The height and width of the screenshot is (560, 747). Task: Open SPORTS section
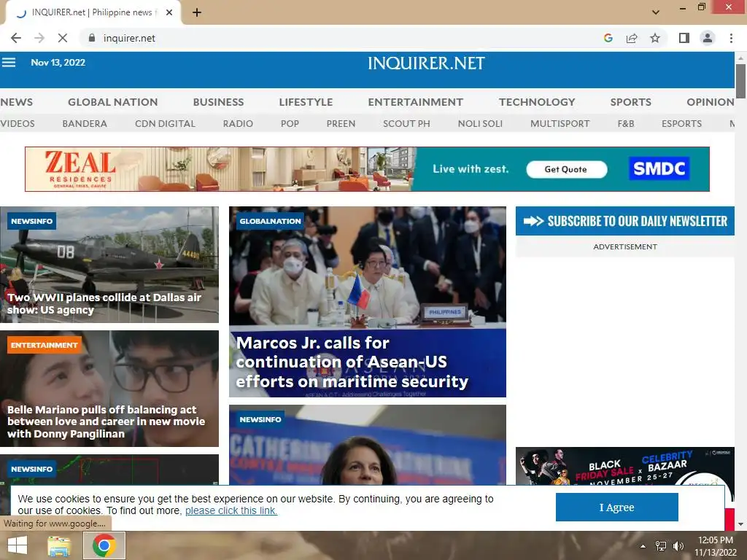click(x=631, y=102)
